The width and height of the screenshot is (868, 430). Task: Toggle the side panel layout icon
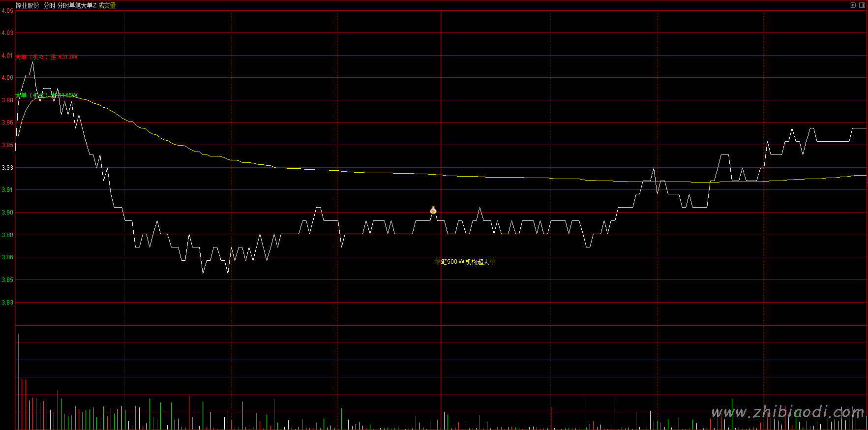862,5
